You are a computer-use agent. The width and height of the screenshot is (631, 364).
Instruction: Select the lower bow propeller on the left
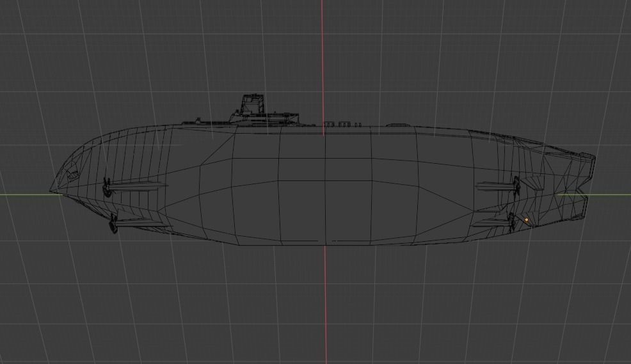click(113, 223)
